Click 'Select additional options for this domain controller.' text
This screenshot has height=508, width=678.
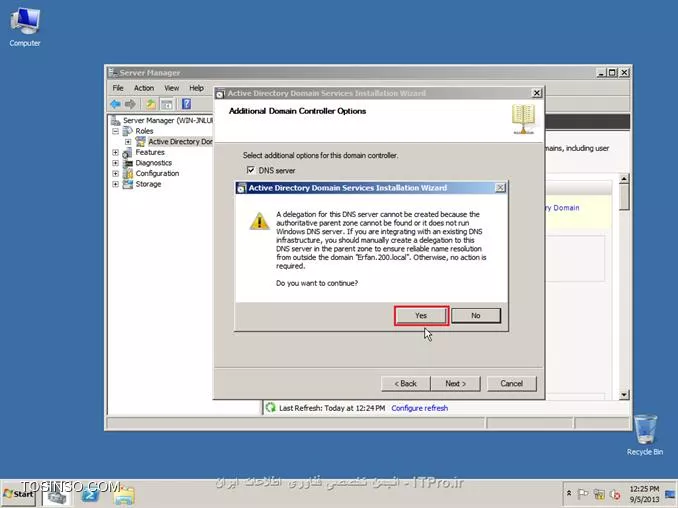click(320, 155)
